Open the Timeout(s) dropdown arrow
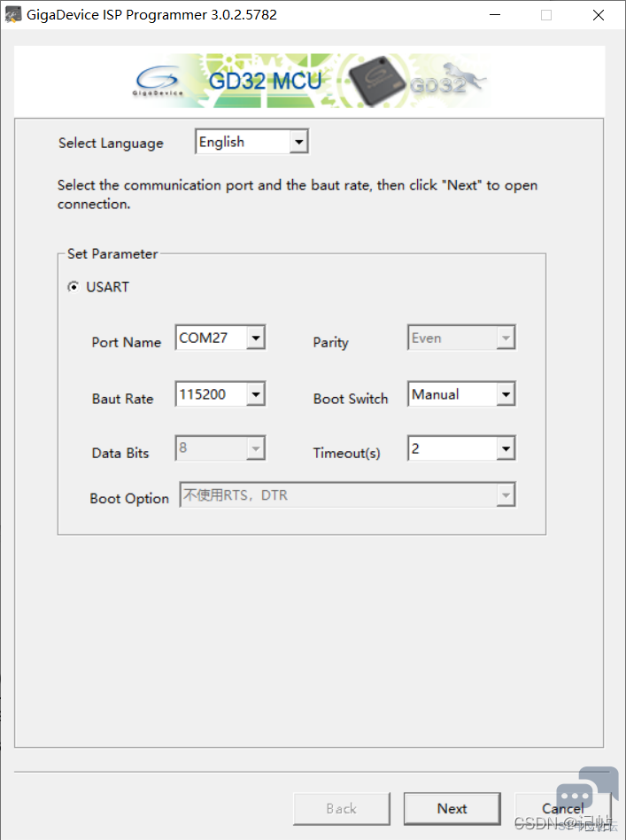 tap(506, 449)
